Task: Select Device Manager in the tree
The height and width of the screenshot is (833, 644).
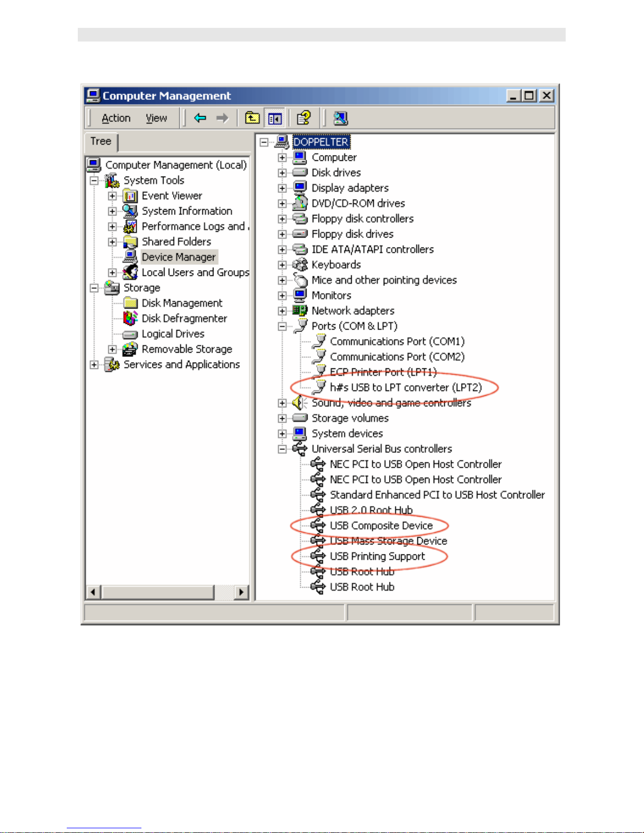Action: 179,257
